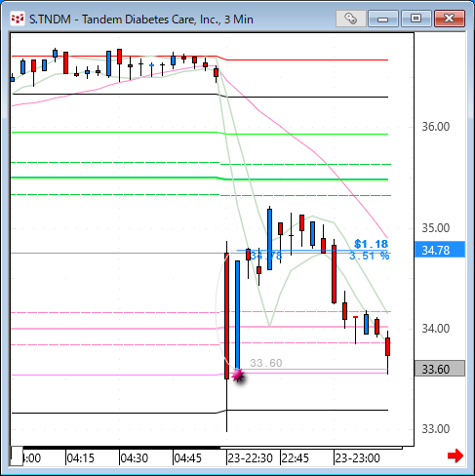Click the 34.00 price axis label
475x476 pixels.
(436, 329)
